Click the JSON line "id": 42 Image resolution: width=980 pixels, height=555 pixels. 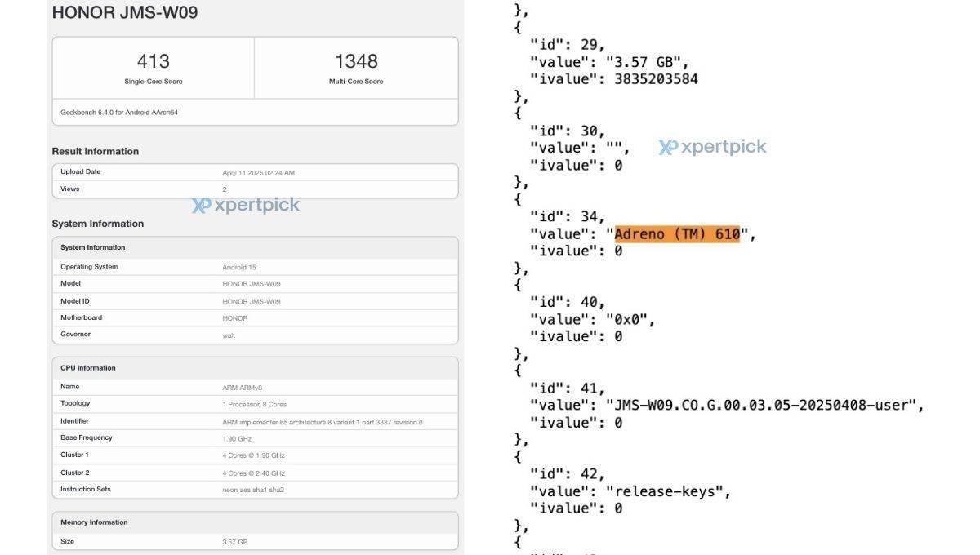click(x=568, y=473)
